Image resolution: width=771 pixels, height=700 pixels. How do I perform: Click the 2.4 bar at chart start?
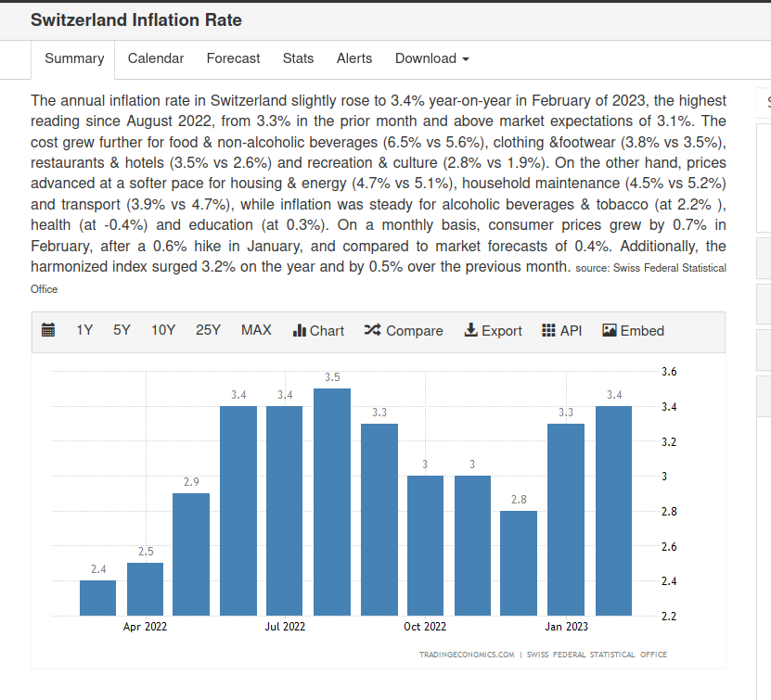(x=97, y=598)
